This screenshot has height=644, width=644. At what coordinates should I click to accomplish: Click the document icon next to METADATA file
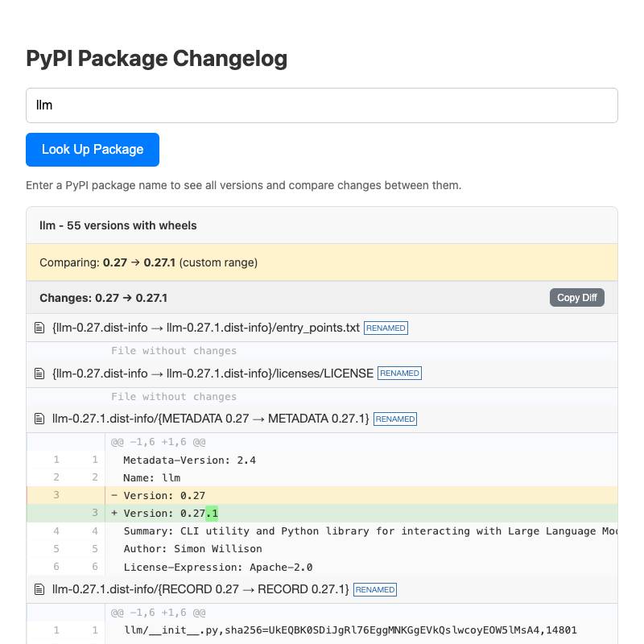click(x=39, y=419)
